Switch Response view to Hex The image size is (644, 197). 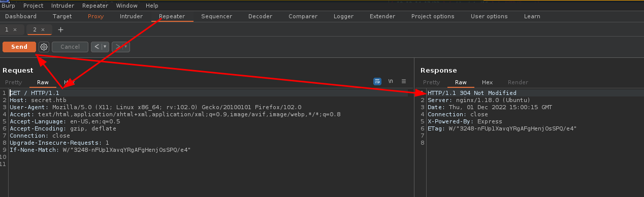click(487, 82)
